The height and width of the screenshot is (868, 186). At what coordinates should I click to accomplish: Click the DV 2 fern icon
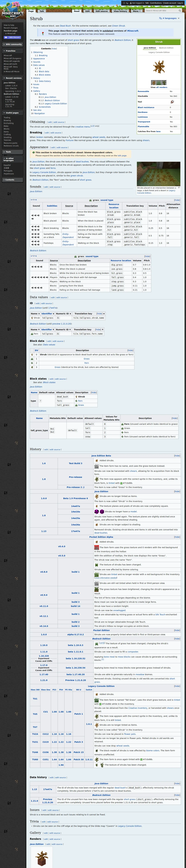pos(32,363)
